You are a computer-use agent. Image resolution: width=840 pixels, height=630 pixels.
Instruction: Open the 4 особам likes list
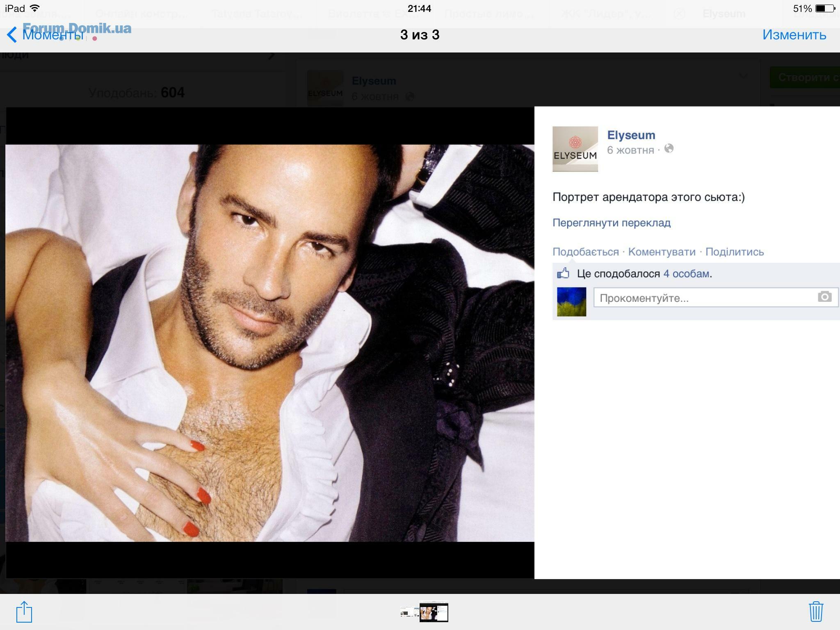click(686, 274)
